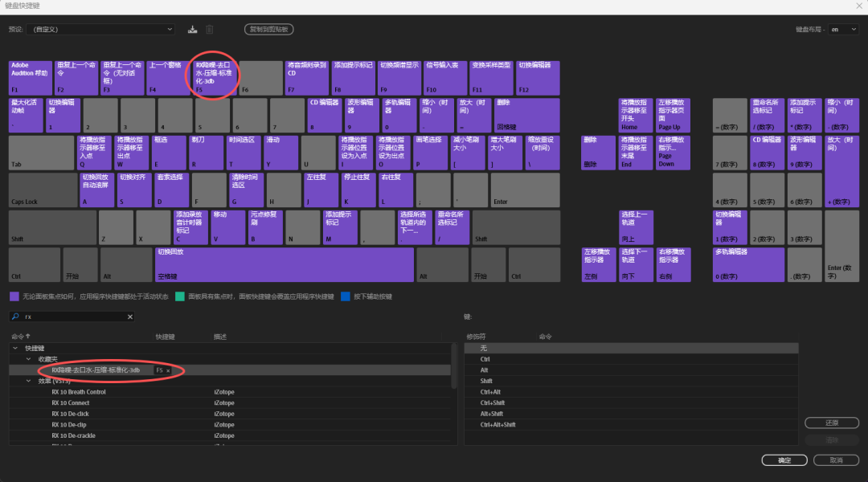The image size is (868, 482).
Task: Select the Alt+Shift modifier row
Action: (631, 414)
